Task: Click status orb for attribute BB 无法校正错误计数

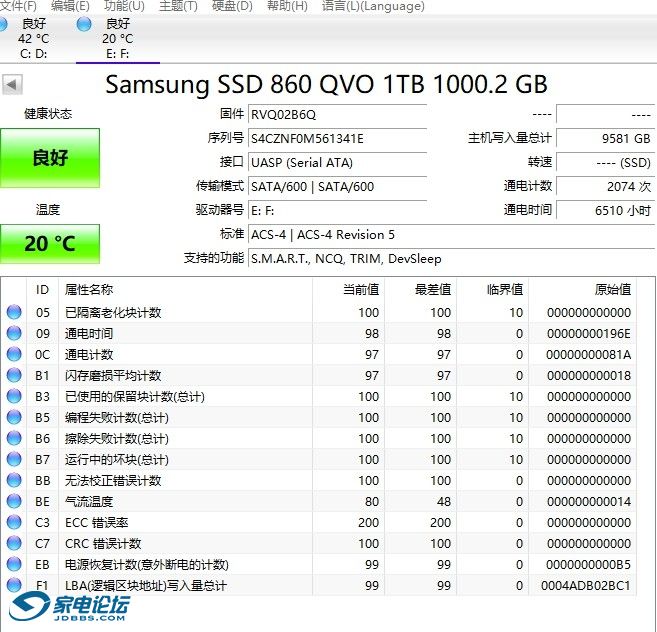Action: click(14, 480)
